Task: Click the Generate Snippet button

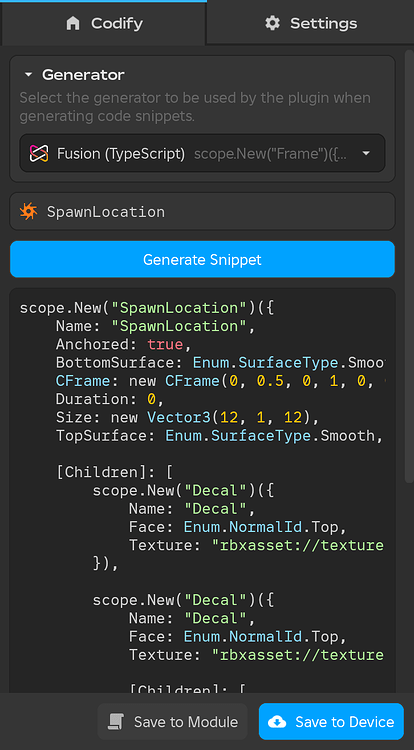Action: coord(202,259)
